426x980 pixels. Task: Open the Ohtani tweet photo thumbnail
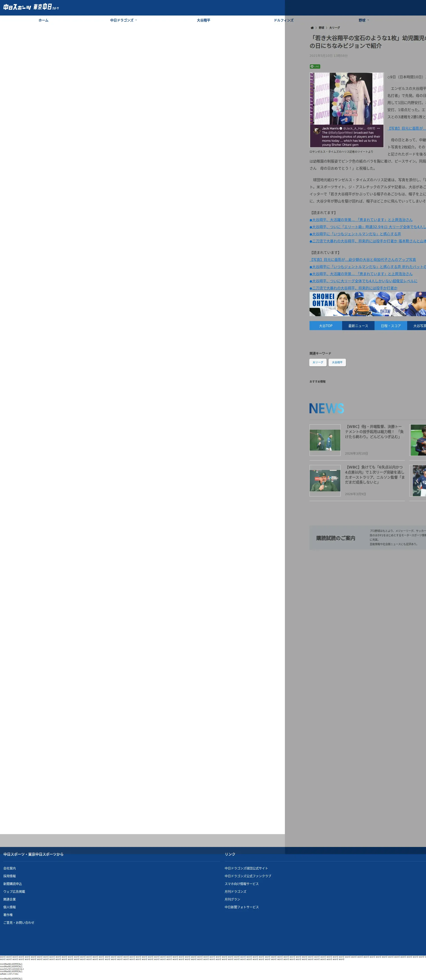point(346,110)
